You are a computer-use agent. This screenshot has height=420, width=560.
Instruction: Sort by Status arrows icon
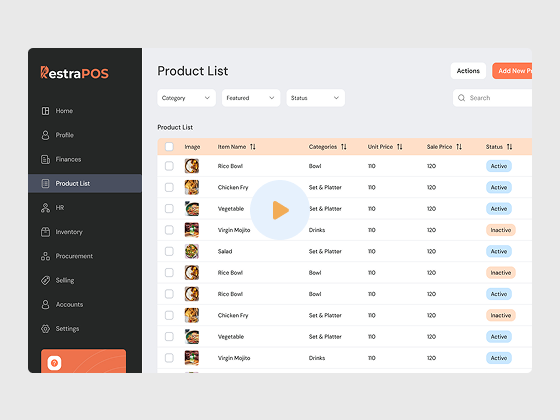point(509,147)
